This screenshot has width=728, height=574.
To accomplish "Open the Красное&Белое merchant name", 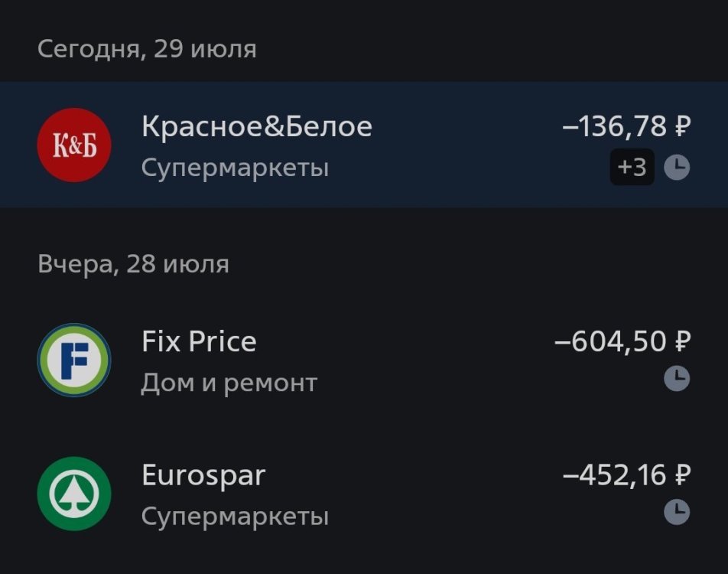I will click(256, 126).
